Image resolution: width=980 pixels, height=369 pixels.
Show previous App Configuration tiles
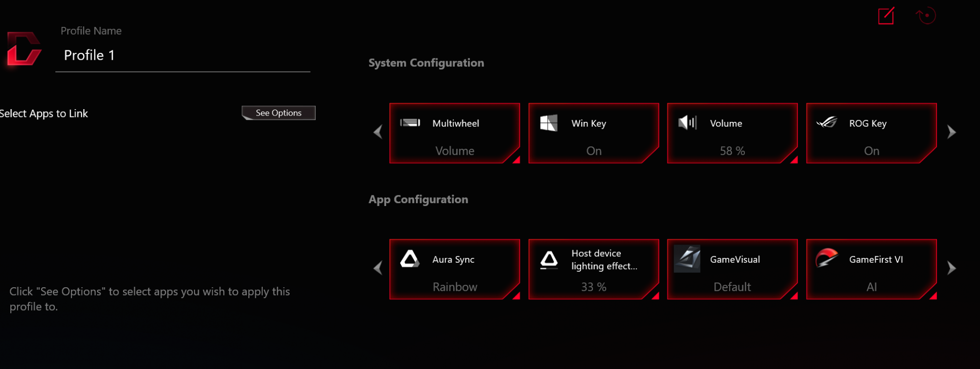point(378,268)
